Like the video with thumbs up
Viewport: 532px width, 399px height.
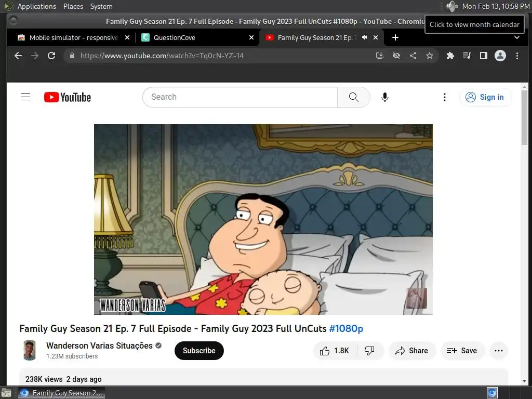pos(335,351)
